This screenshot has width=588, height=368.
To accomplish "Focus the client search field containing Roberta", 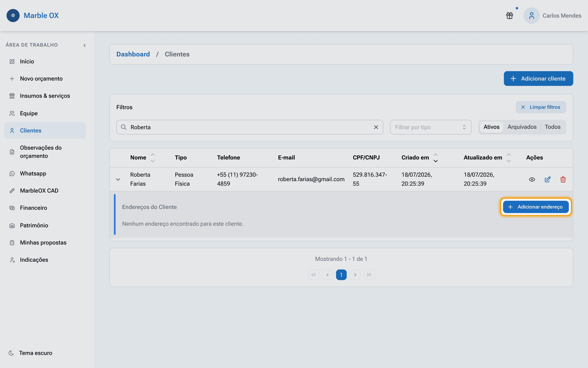I will pos(250,127).
